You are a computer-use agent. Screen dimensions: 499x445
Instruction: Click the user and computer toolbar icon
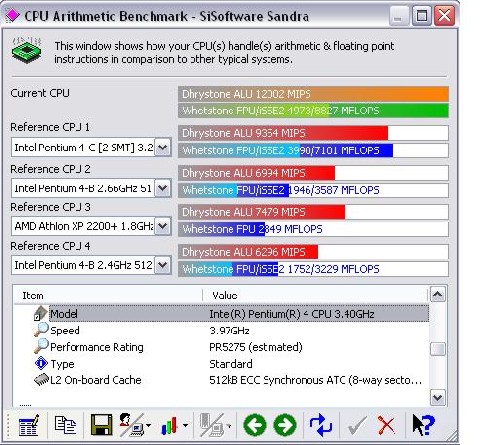(132, 425)
